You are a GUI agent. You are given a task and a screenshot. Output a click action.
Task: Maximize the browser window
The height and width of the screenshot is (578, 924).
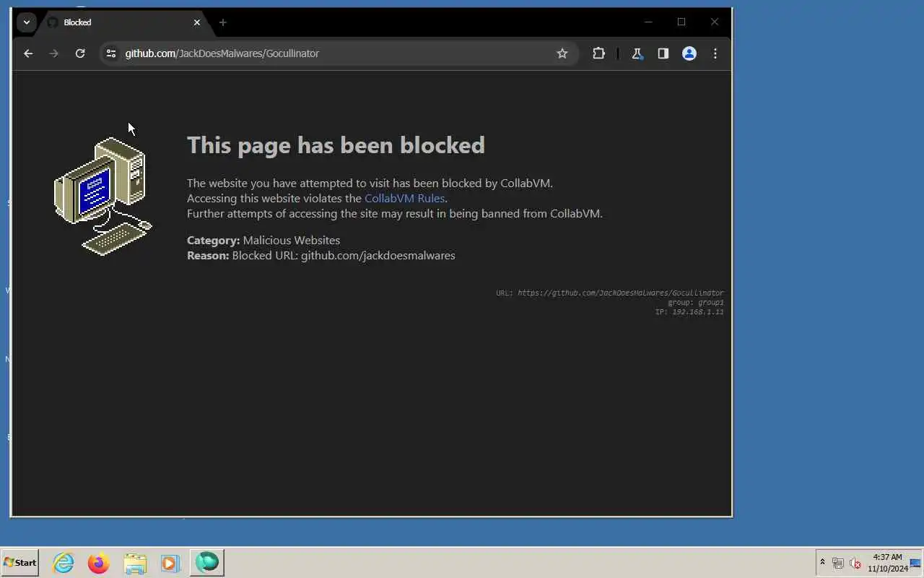pyautogui.click(x=681, y=22)
